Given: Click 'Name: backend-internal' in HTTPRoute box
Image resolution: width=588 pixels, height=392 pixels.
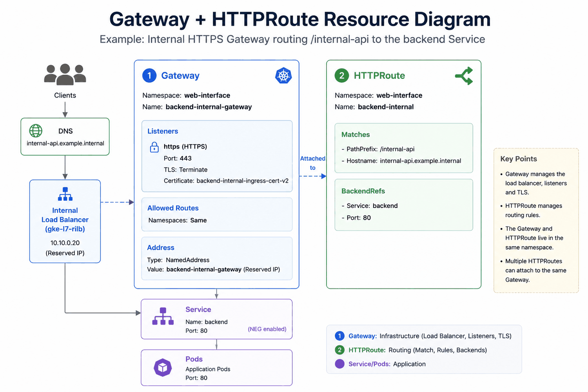Looking at the screenshot, I should [x=374, y=107].
